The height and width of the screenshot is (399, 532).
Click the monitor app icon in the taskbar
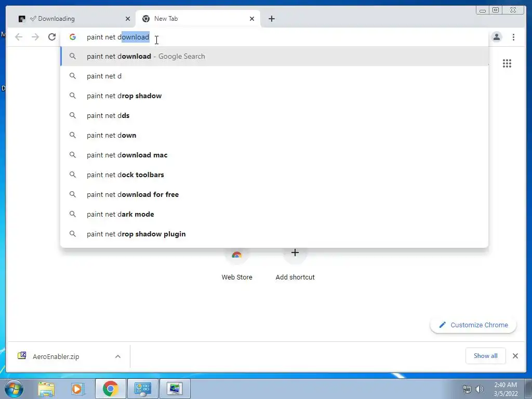175,389
